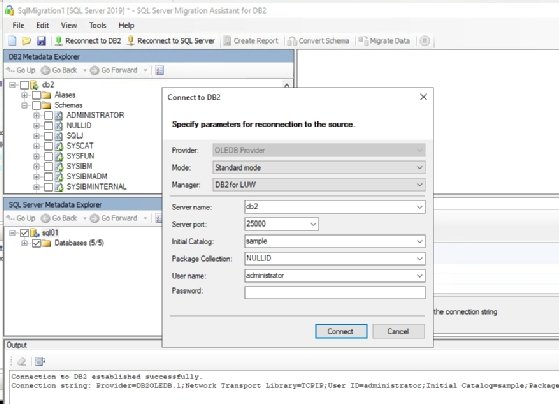Click Go Up in SQL Server Metadata Explorer
559x404 pixels.
pyautogui.click(x=21, y=218)
